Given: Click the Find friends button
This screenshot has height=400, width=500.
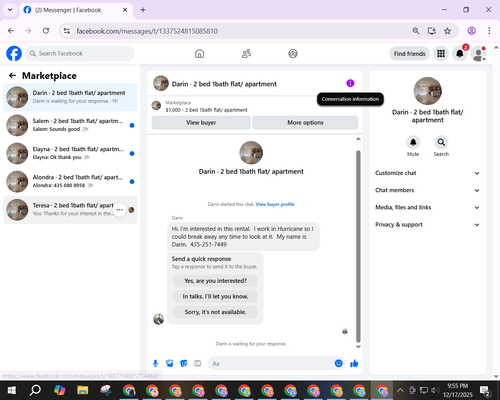Looking at the screenshot, I should pos(409,54).
